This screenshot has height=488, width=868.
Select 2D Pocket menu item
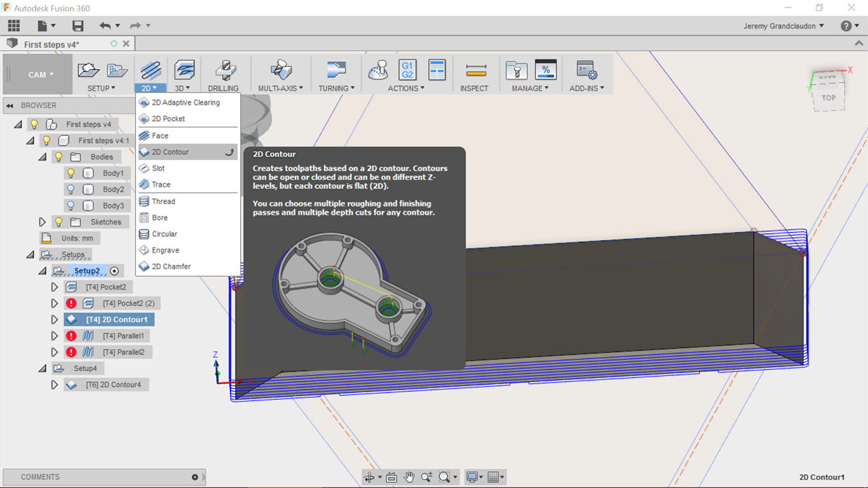click(188, 119)
